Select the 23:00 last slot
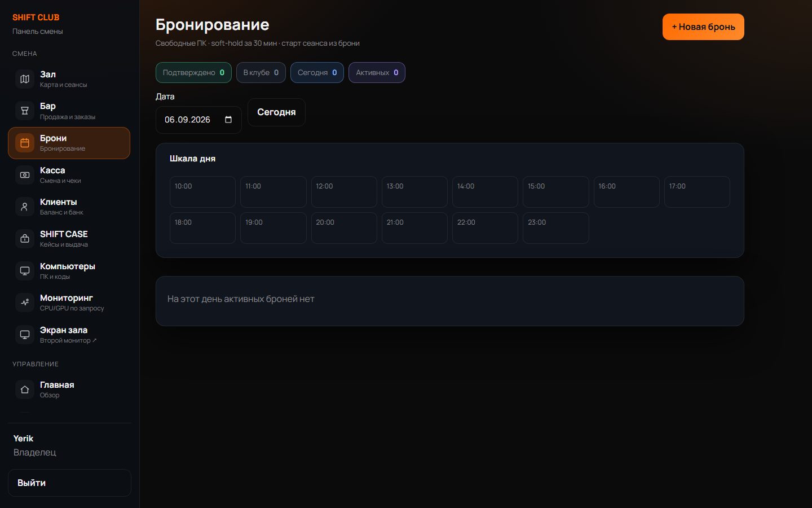This screenshot has width=812, height=508. click(x=556, y=228)
